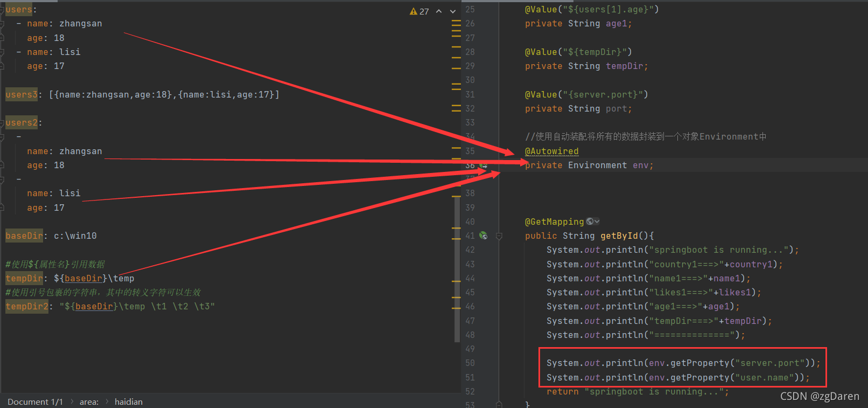Open the 27 warnings inspection widget
This screenshot has height=408, width=868.
coord(419,11)
